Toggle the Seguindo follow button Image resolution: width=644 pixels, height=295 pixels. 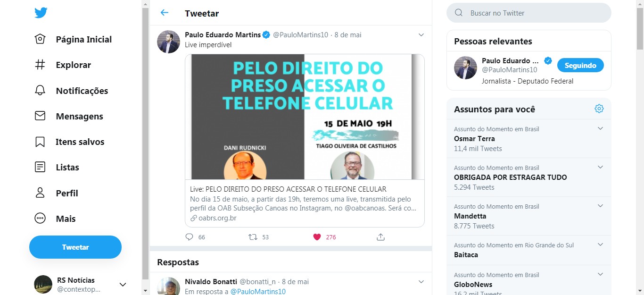pyautogui.click(x=580, y=65)
